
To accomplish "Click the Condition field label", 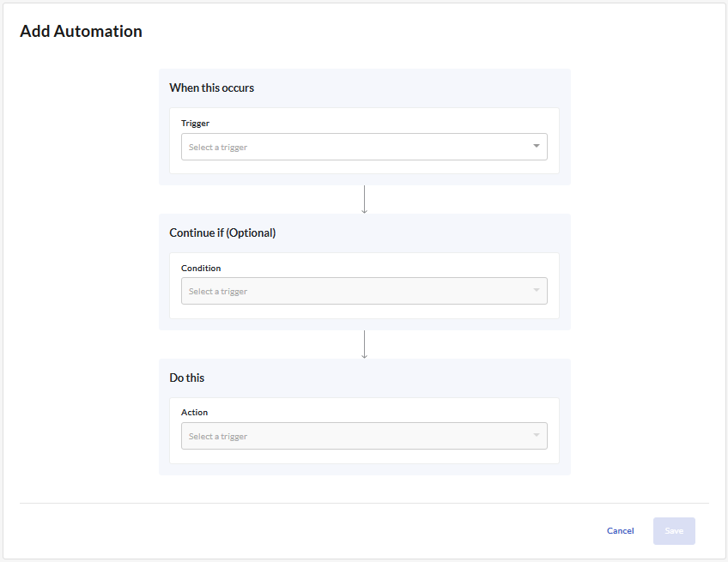I will (201, 269).
